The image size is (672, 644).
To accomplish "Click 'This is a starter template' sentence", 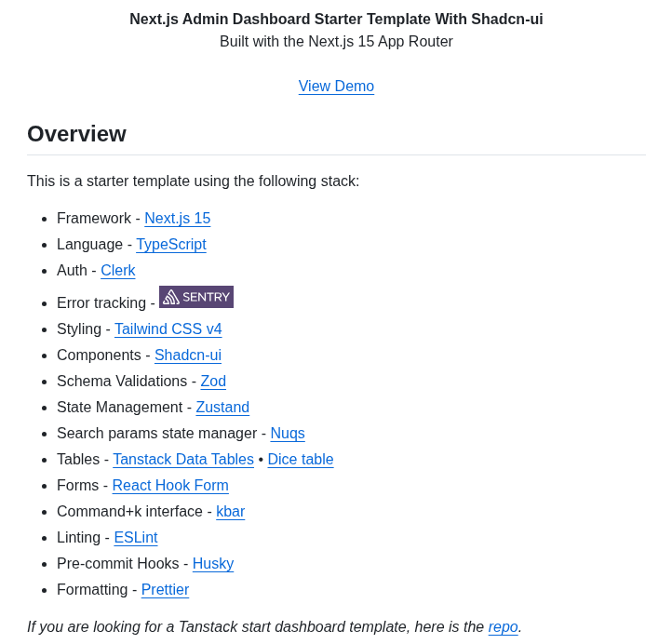I will [x=194, y=181].
